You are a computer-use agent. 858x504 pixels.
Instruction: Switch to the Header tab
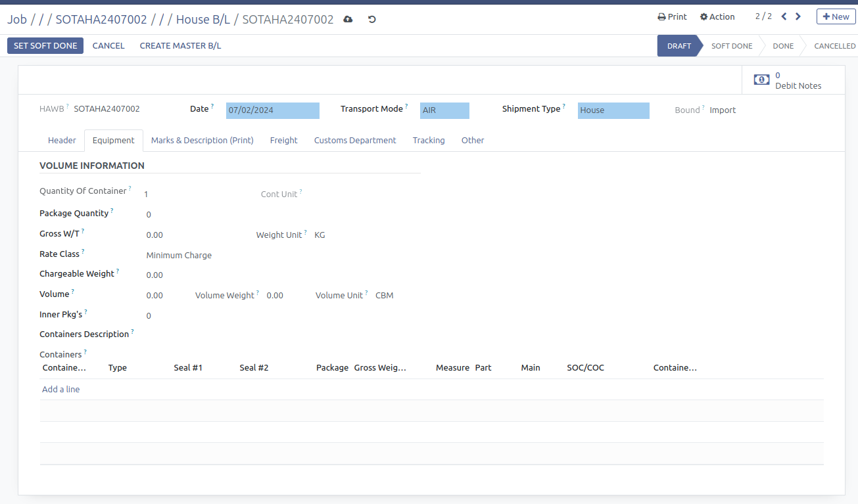(x=62, y=140)
